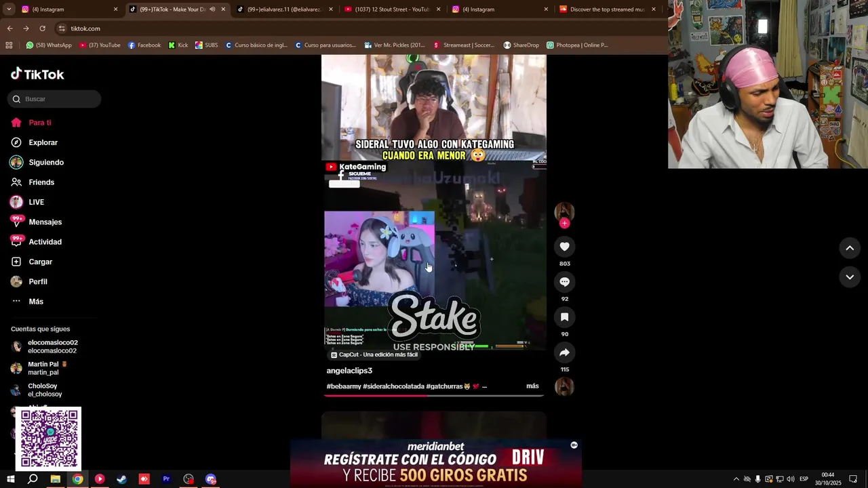The width and height of the screenshot is (868, 488).
Task: Open the creator's avatar above the like button
Action: coord(564,211)
